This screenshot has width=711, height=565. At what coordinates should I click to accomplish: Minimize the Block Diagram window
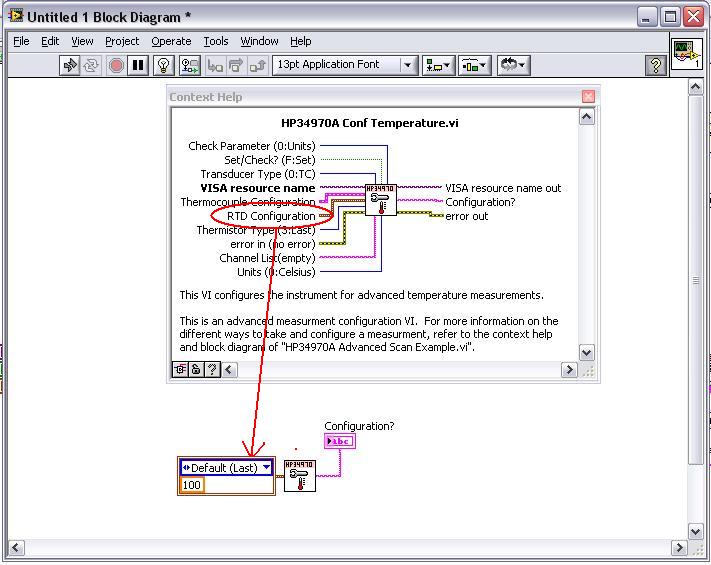(646, 17)
